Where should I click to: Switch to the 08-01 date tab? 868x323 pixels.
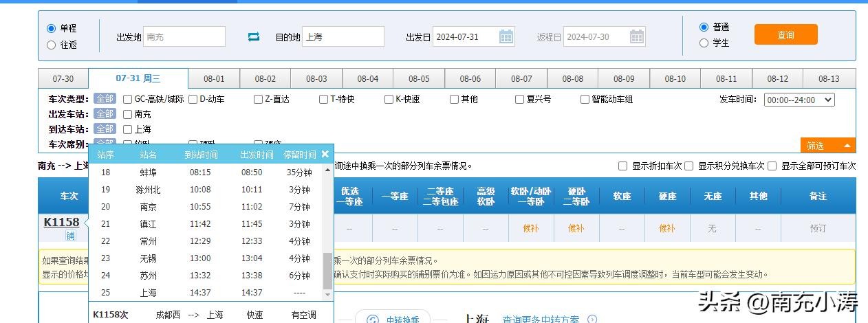click(213, 78)
